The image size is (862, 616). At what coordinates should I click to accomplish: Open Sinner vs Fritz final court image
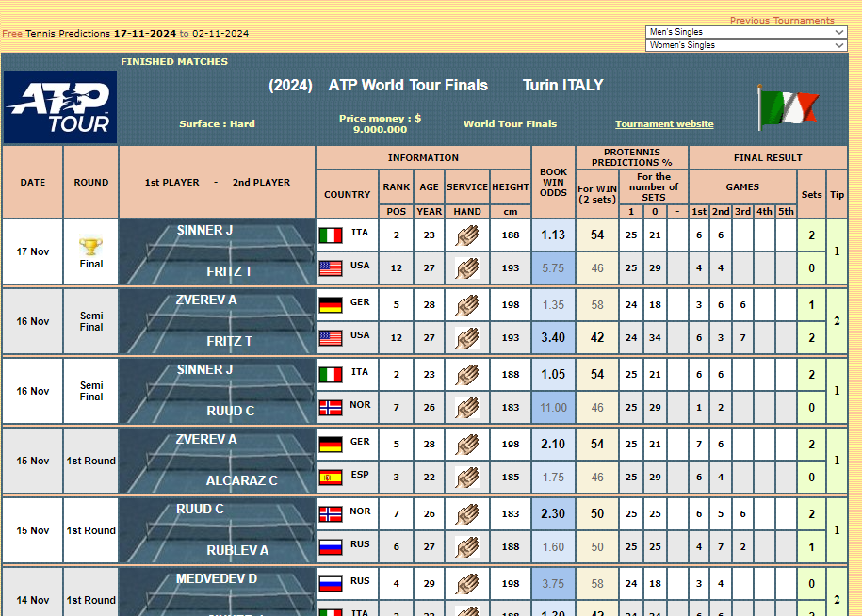218,251
